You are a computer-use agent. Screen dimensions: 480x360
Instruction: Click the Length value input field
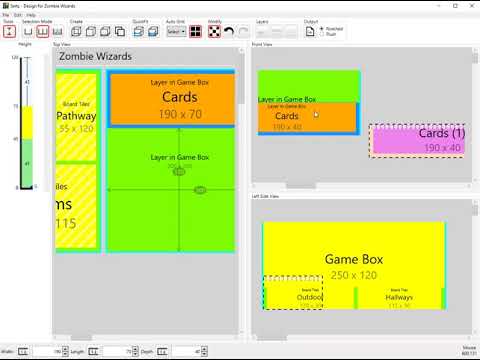tap(117, 351)
